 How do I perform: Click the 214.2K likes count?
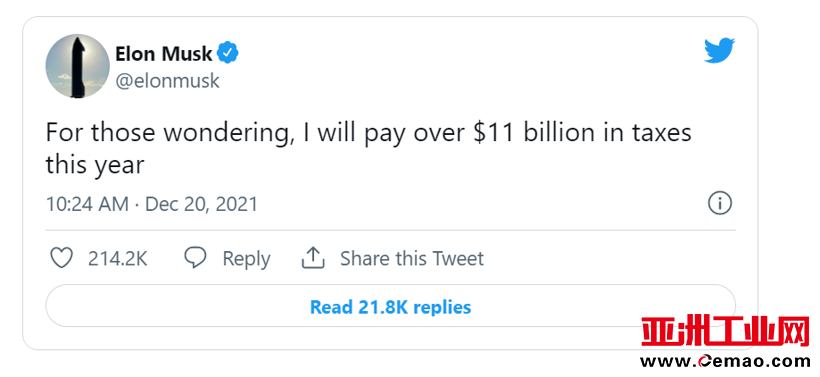pyautogui.click(x=118, y=259)
